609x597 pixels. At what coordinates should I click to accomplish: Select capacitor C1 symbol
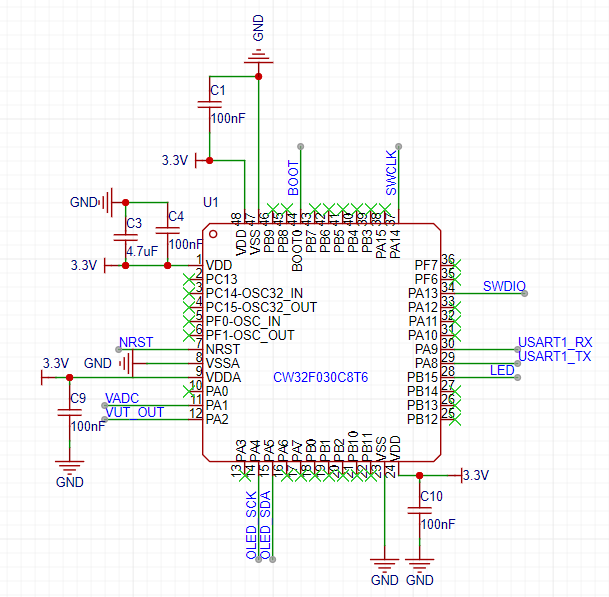(210, 104)
